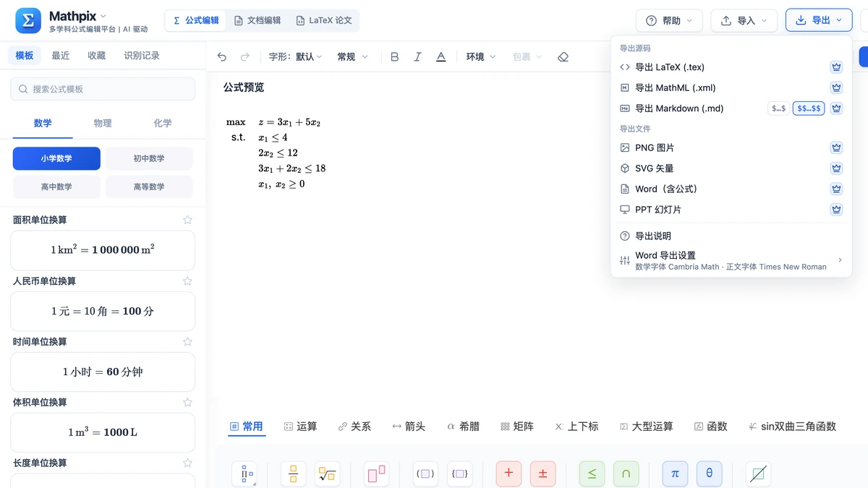Star the 人民币单位换算 template
868x488 pixels.
[x=187, y=281]
